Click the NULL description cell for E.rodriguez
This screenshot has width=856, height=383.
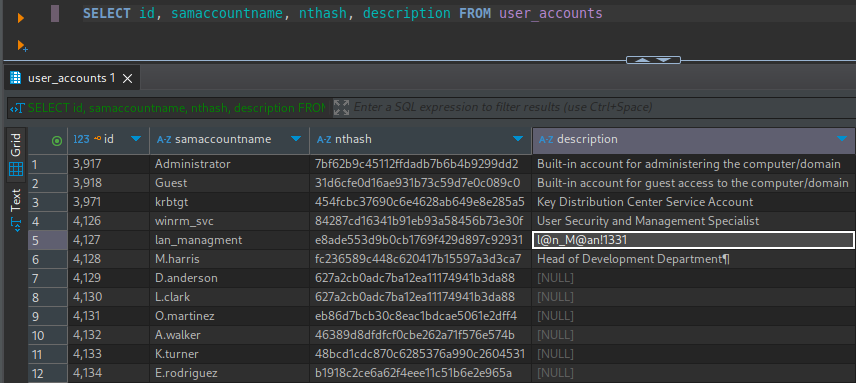694,373
